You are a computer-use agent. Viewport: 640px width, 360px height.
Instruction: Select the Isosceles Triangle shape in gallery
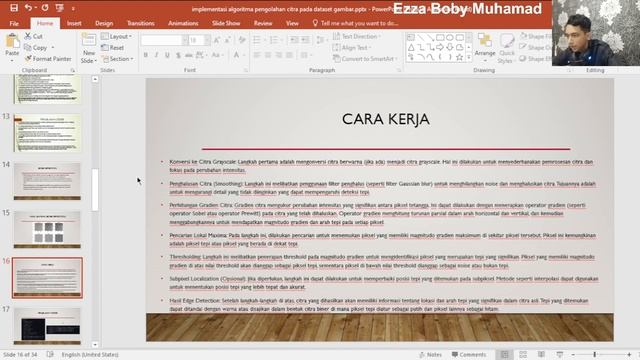coord(411,48)
